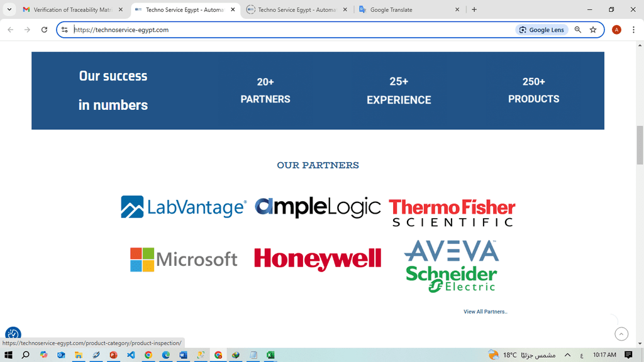Open File Explorer from the taskbar
Screen dimensions: 644x362
coord(79,355)
